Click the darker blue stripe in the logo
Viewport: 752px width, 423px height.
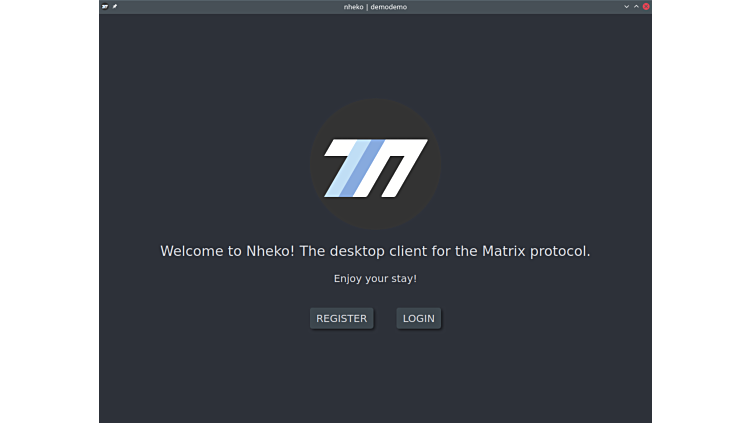[365, 168]
